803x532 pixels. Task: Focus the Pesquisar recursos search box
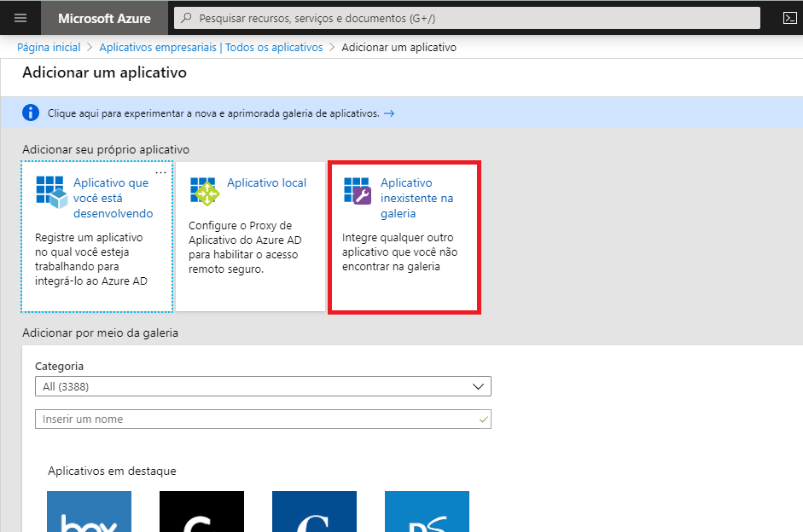coord(467,18)
